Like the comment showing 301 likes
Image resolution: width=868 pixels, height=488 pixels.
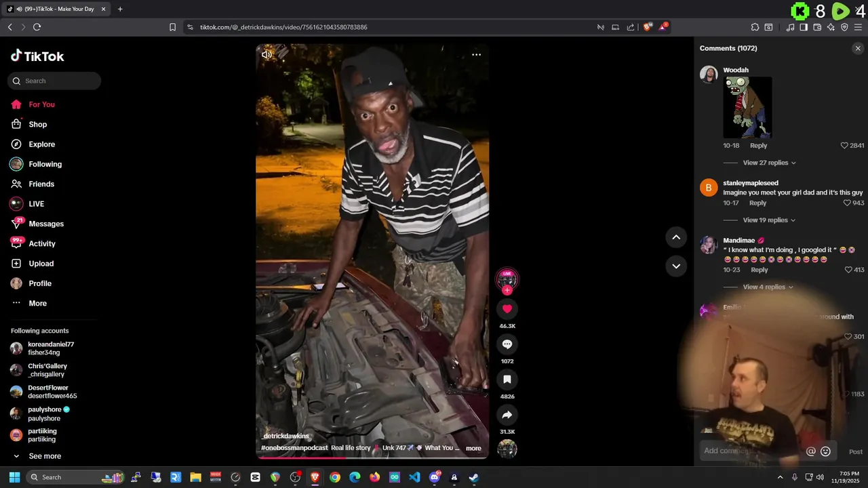point(848,337)
